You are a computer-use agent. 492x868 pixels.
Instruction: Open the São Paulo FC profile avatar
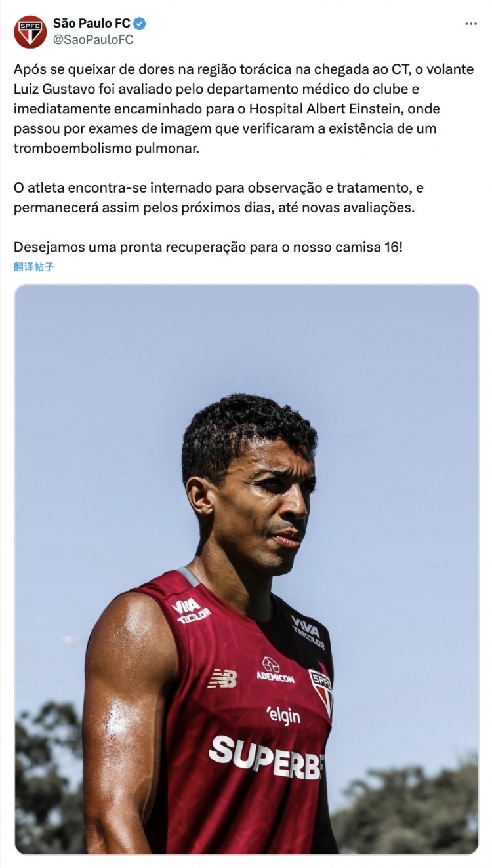tap(30, 31)
